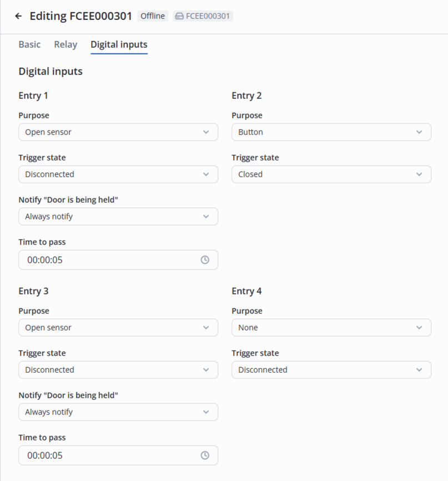Switch to the Relay tab
The width and height of the screenshot is (448, 481).
[x=66, y=44]
